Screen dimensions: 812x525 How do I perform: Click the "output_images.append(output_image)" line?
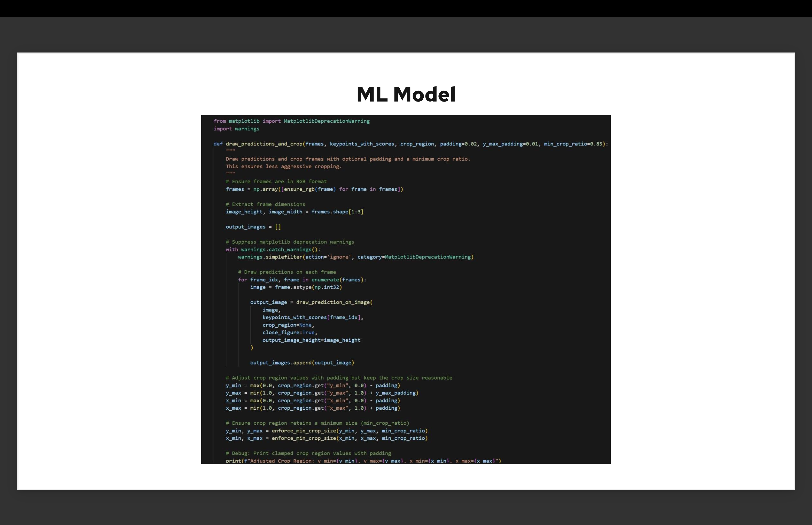pos(302,363)
